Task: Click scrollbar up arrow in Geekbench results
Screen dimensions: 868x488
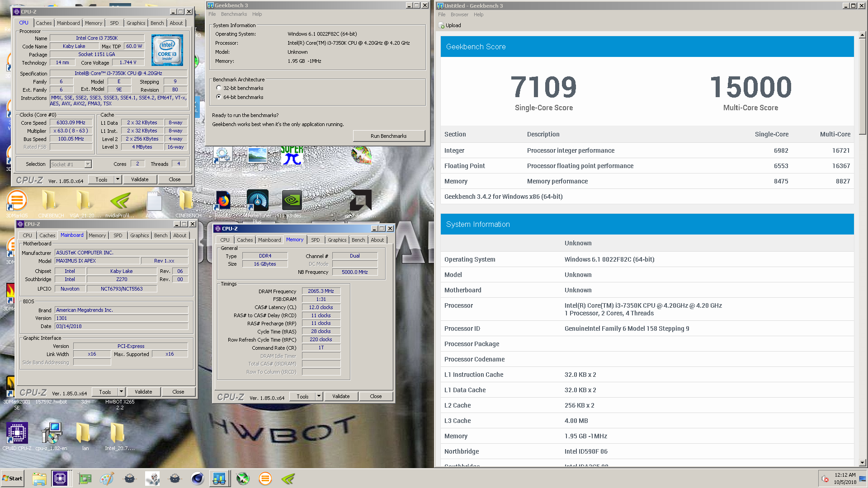Action: tap(862, 35)
